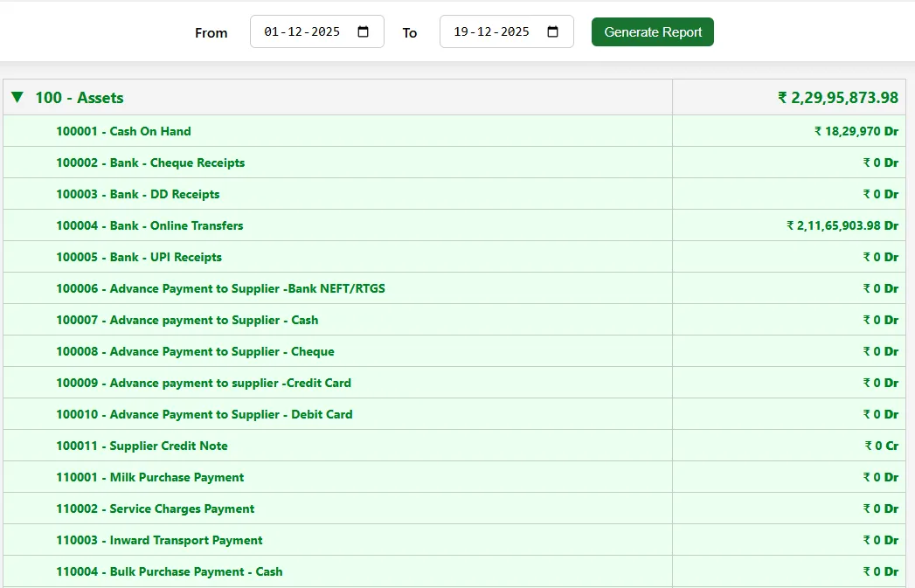Click the Assets total ₹ 2,29,95,873.98
The width and height of the screenshot is (915, 588).
point(838,97)
